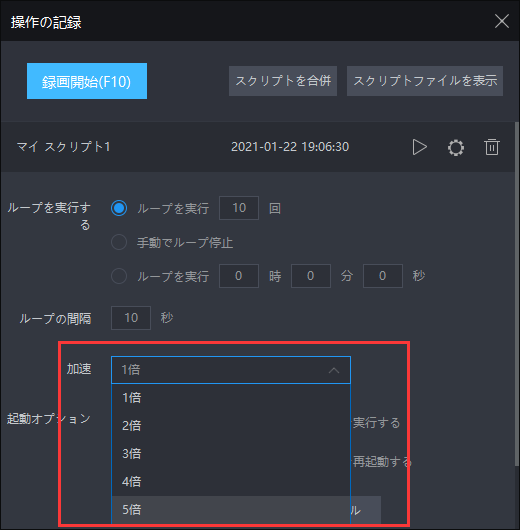
Task: Close the 操作の記録 window
Action: tap(502, 21)
